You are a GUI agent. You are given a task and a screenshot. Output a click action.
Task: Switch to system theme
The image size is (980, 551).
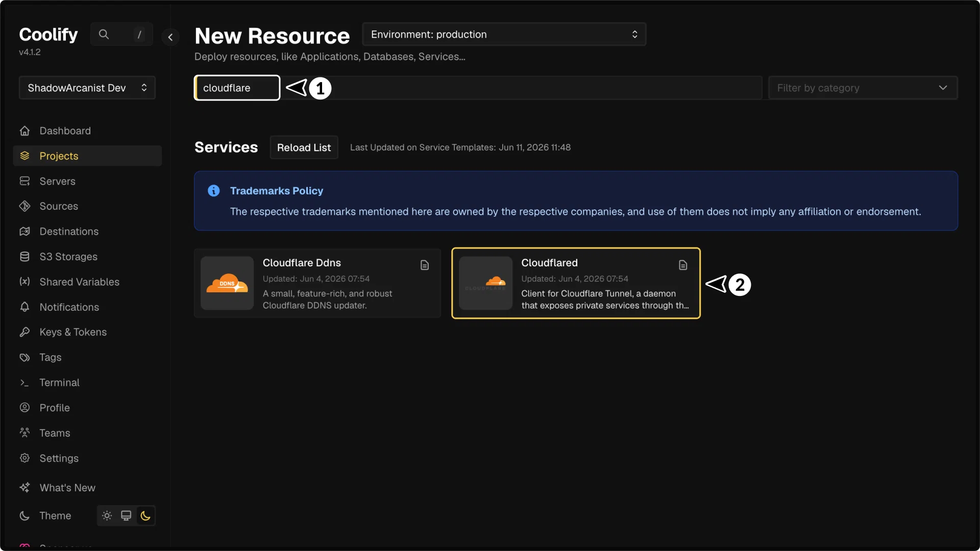coord(126,516)
